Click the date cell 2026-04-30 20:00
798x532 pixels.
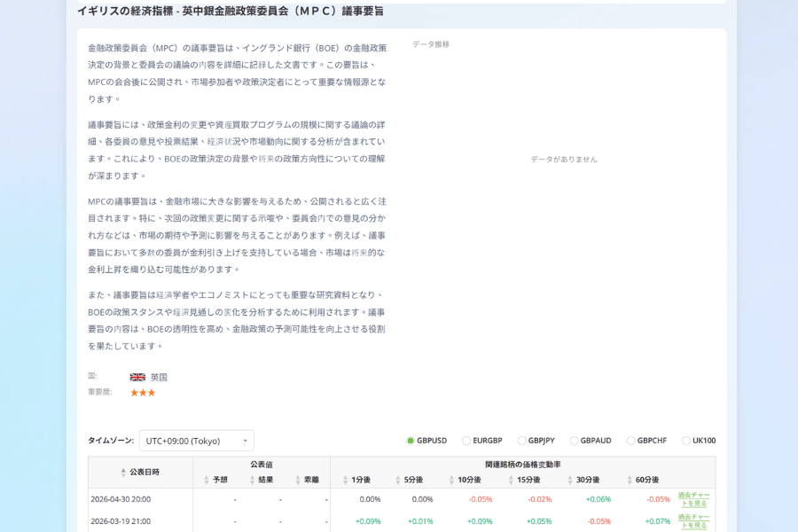(x=121, y=499)
